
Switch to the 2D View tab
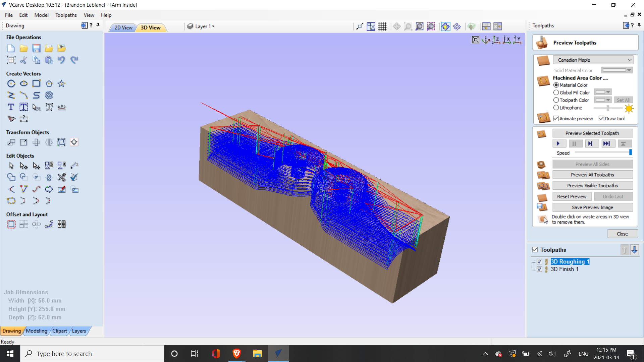(122, 27)
